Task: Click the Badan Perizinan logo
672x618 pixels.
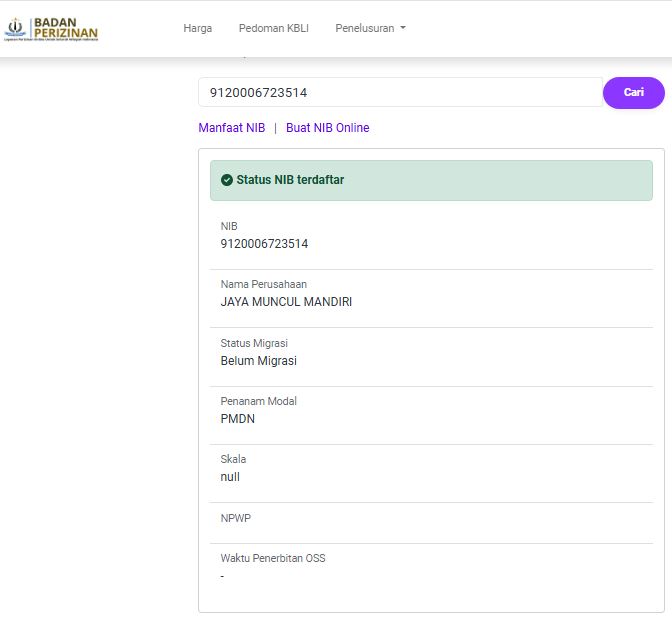Action: coord(51,28)
